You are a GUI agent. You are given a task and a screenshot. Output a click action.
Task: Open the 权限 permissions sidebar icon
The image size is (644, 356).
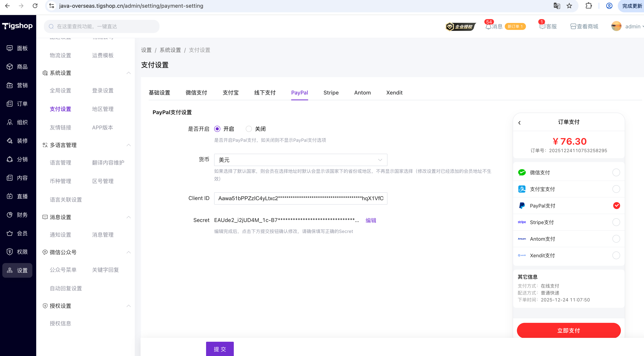pyautogui.click(x=9, y=252)
